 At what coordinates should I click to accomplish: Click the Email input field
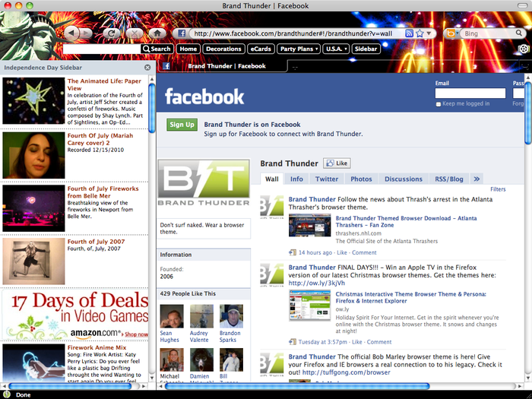tap(470, 93)
